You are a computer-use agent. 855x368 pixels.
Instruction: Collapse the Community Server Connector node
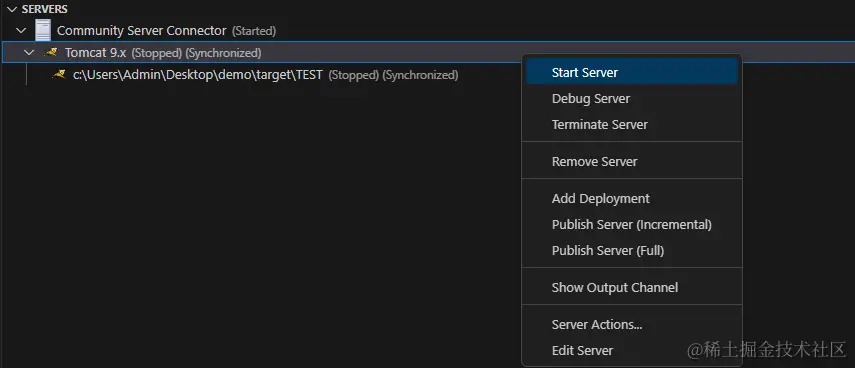click(x=22, y=31)
